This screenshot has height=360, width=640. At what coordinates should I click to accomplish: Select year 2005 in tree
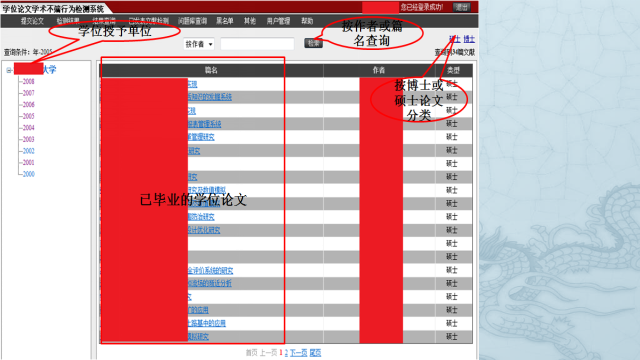(29, 116)
